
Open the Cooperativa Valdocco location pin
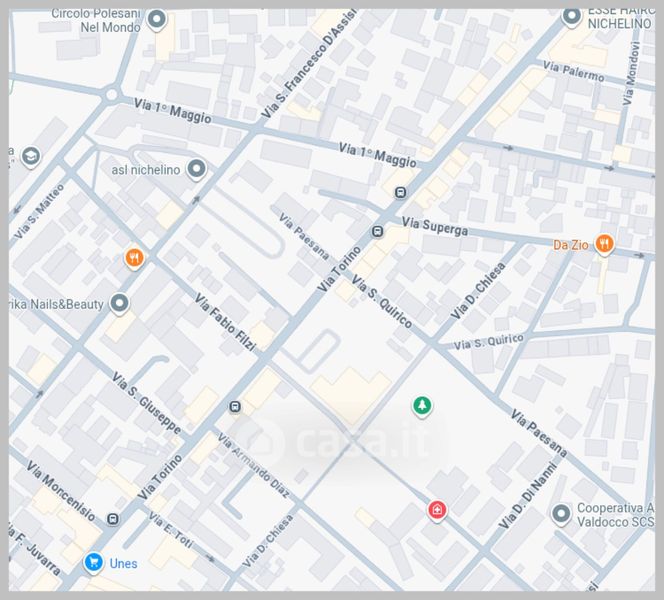pyautogui.click(x=561, y=514)
